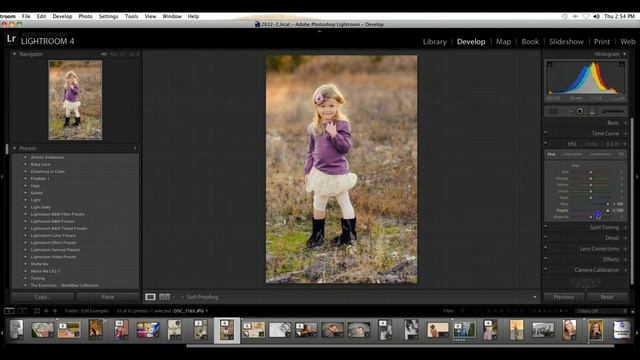Click the Before/After view icon

click(x=164, y=297)
